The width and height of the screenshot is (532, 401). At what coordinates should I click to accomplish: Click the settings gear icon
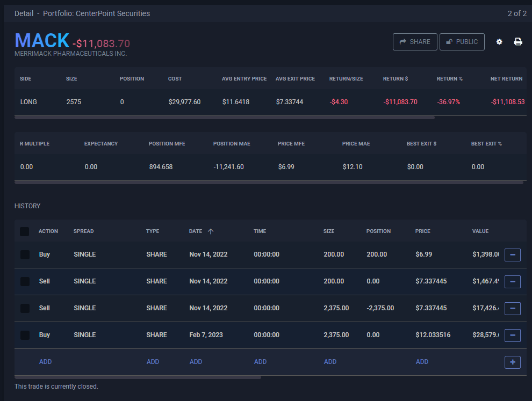click(499, 42)
